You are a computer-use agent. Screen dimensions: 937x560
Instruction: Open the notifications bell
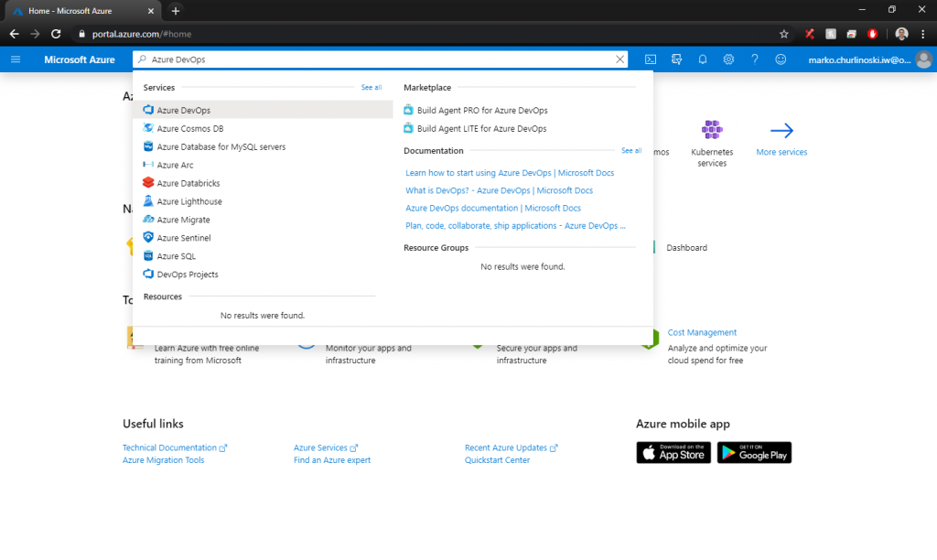click(703, 59)
